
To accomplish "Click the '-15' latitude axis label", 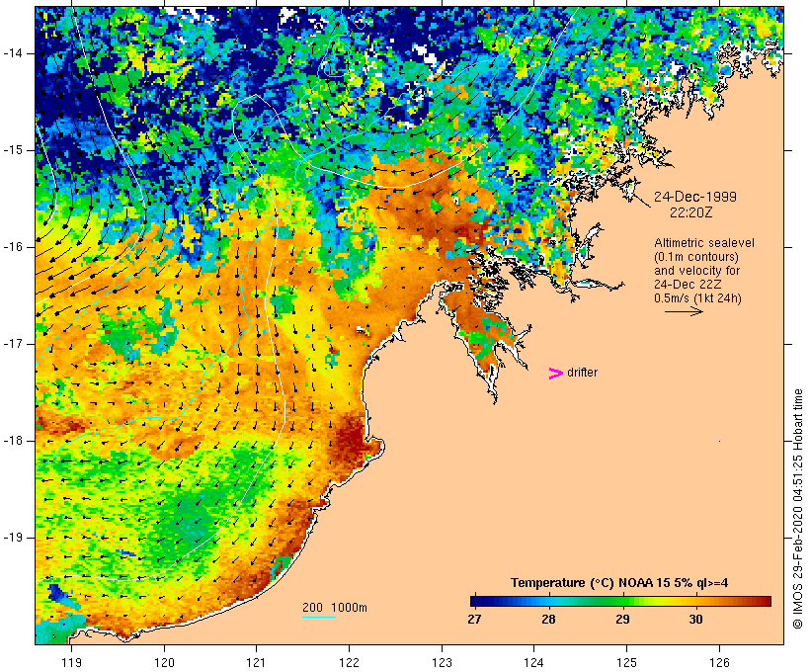I will (13, 150).
